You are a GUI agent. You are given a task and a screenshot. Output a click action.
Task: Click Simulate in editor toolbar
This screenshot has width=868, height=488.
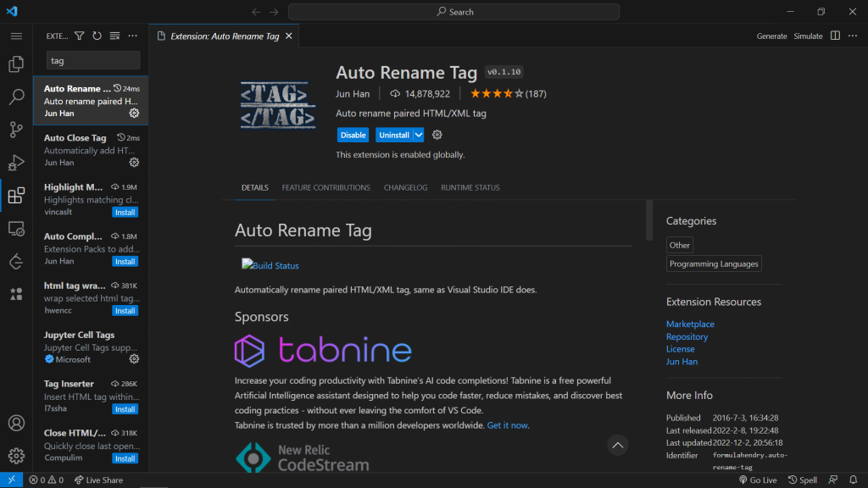pyautogui.click(x=808, y=36)
